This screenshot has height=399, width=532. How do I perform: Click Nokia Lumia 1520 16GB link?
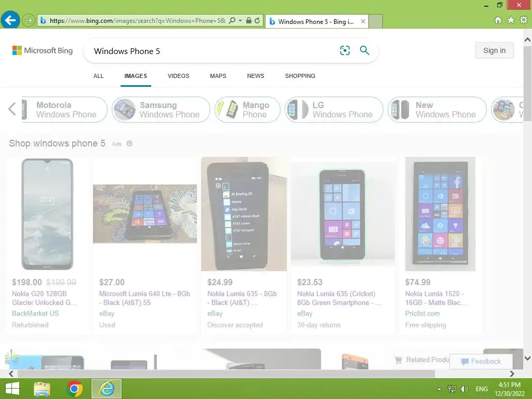(436, 298)
